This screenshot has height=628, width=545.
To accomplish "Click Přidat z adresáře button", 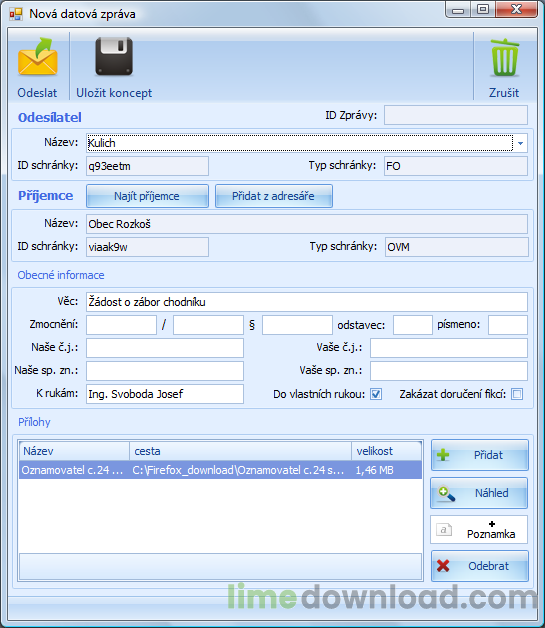I will pos(274,196).
